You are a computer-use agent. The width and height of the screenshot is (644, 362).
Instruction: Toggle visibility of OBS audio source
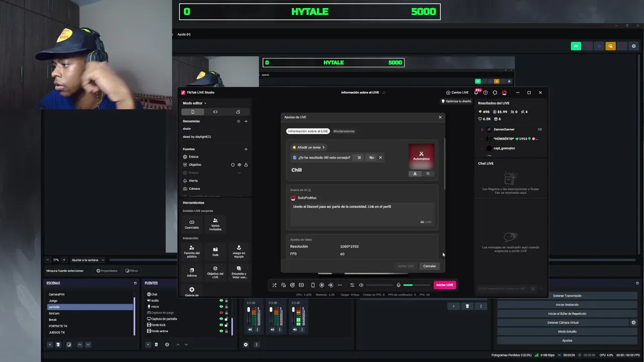[x=221, y=301]
